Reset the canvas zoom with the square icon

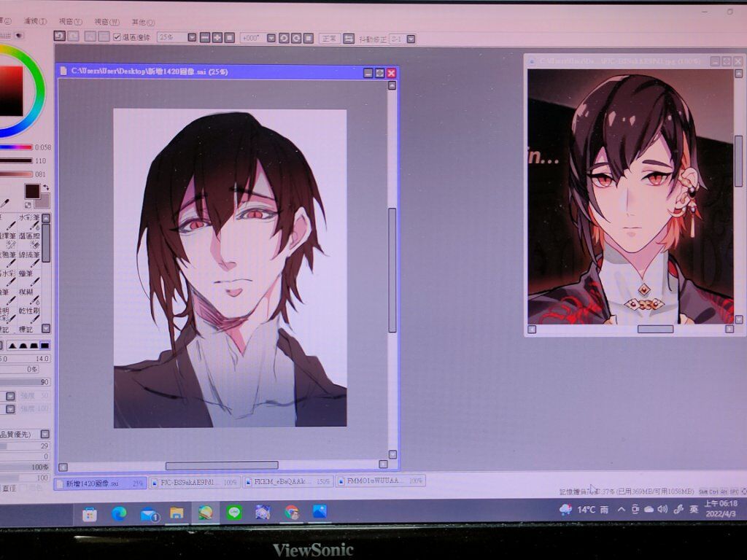coord(229,38)
